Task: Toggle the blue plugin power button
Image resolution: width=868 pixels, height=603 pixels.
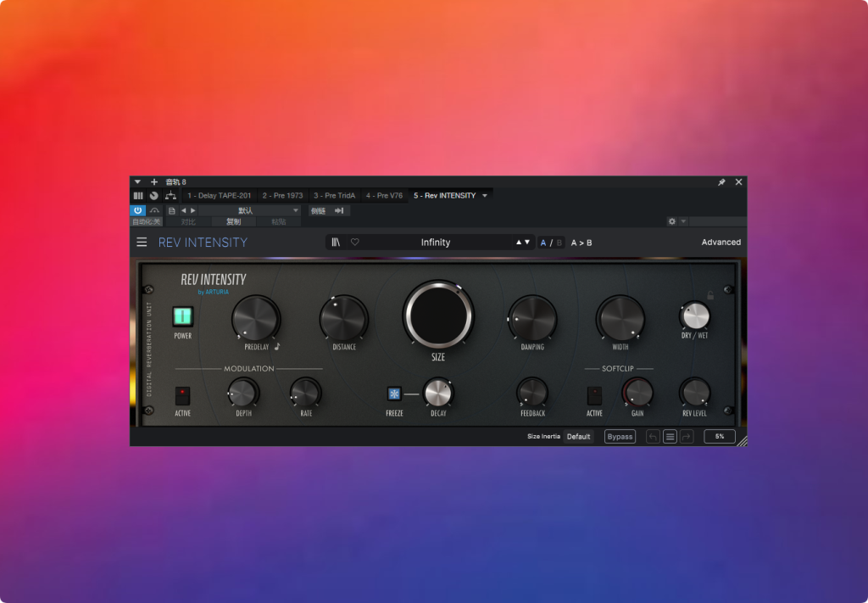Action: pos(138,210)
